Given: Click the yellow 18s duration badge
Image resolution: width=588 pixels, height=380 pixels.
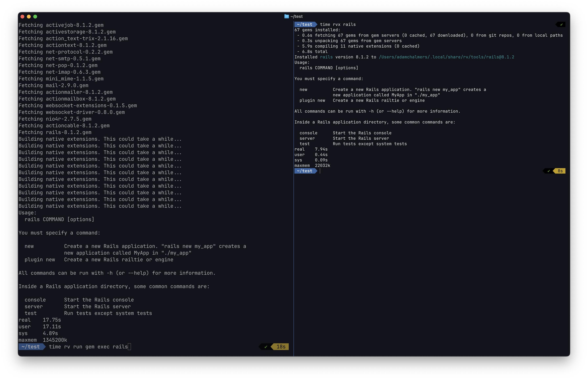Looking at the screenshot, I should [x=281, y=347].
